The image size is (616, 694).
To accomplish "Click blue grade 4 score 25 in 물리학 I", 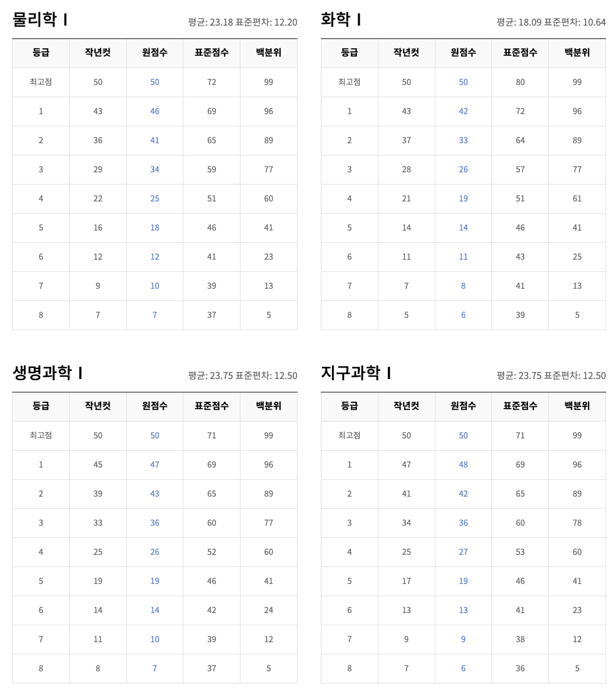I will [x=154, y=199].
